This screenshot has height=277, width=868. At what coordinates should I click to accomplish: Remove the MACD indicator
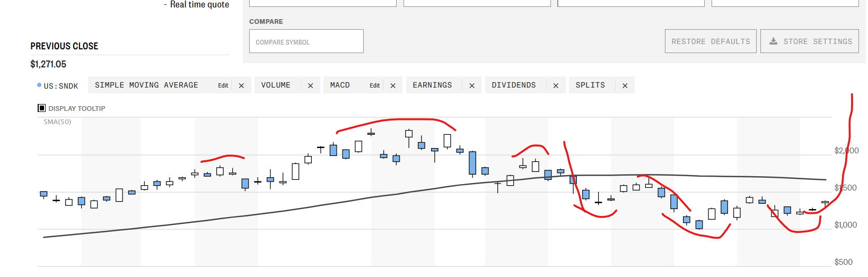click(x=393, y=85)
